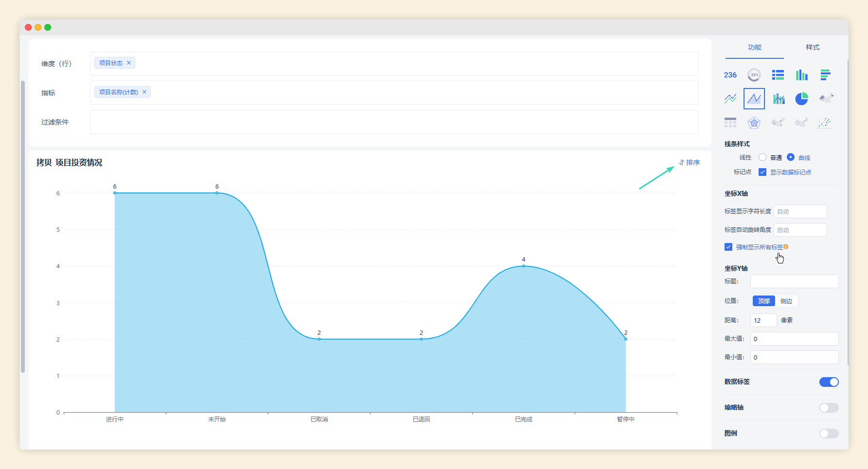Pick the horizontal bar chart icon

(825, 75)
